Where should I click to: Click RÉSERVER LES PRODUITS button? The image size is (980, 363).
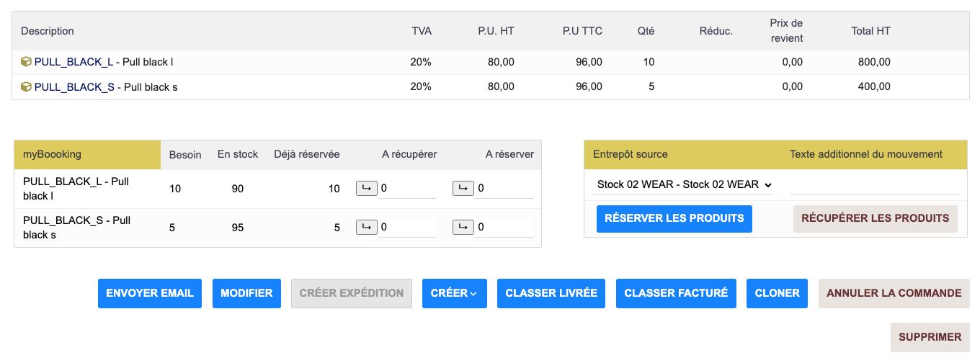(x=674, y=218)
